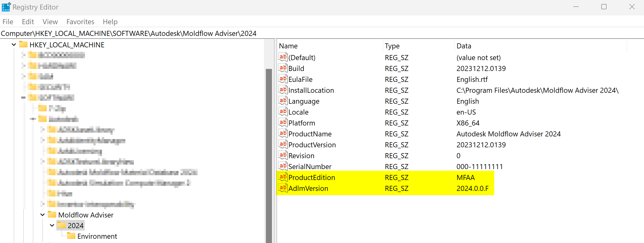Click the ProductEdition value string icon
Viewport: 644px width, 243px height.
(x=283, y=177)
